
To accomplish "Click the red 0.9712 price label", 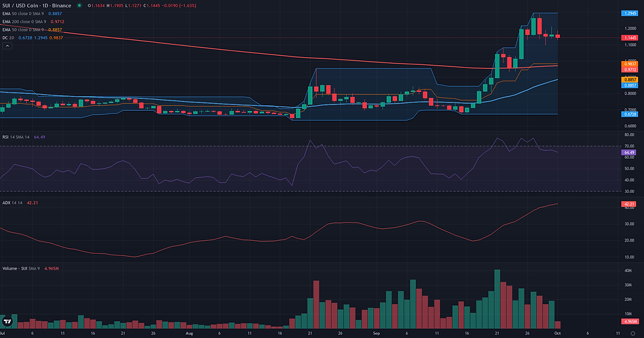I will point(630,70).
